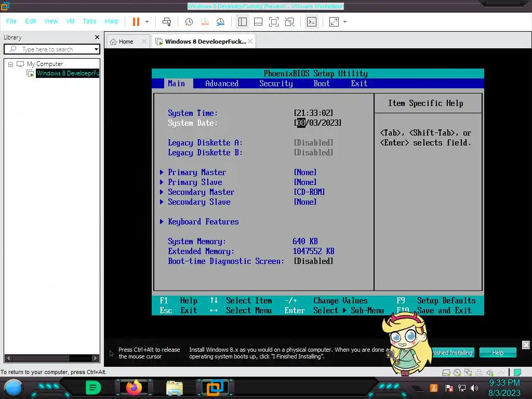Screen dimensions: 532x399
Task: Close the Library panel
Action: click(x=97, y=37)
